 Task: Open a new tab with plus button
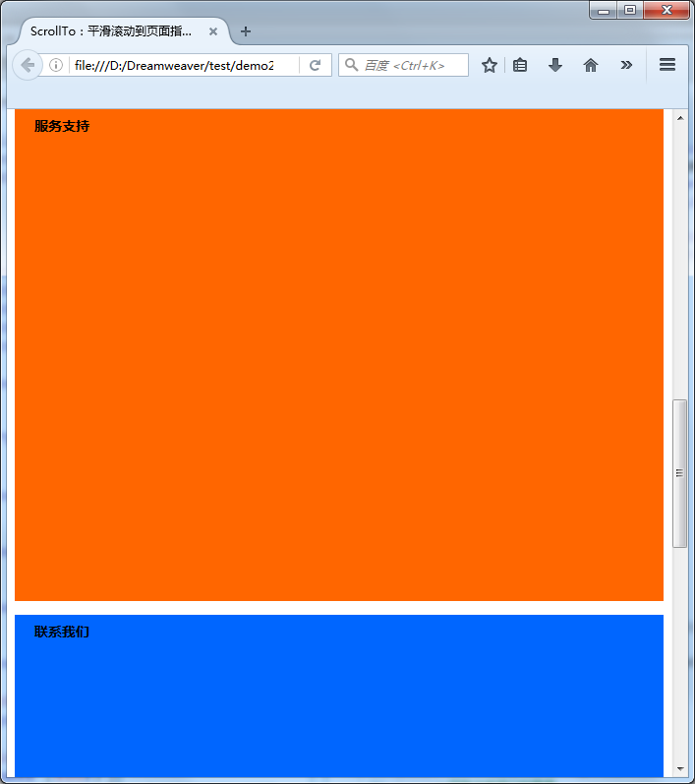246,31
